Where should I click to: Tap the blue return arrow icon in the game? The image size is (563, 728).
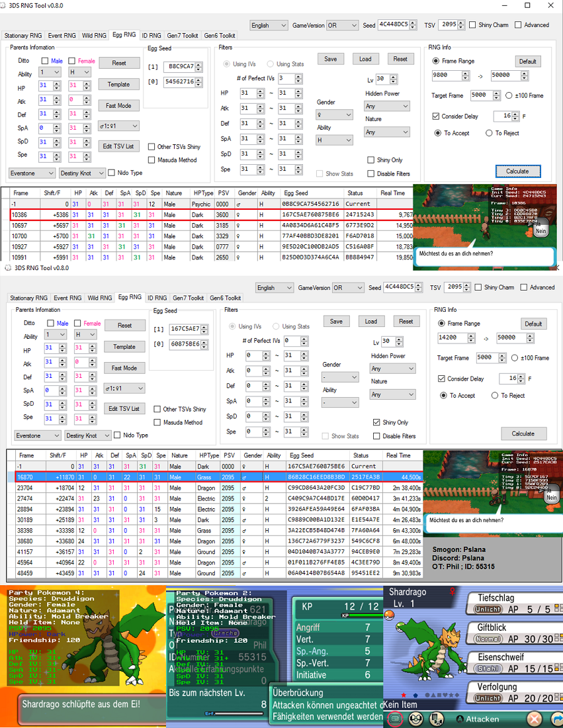pos(557,719)
